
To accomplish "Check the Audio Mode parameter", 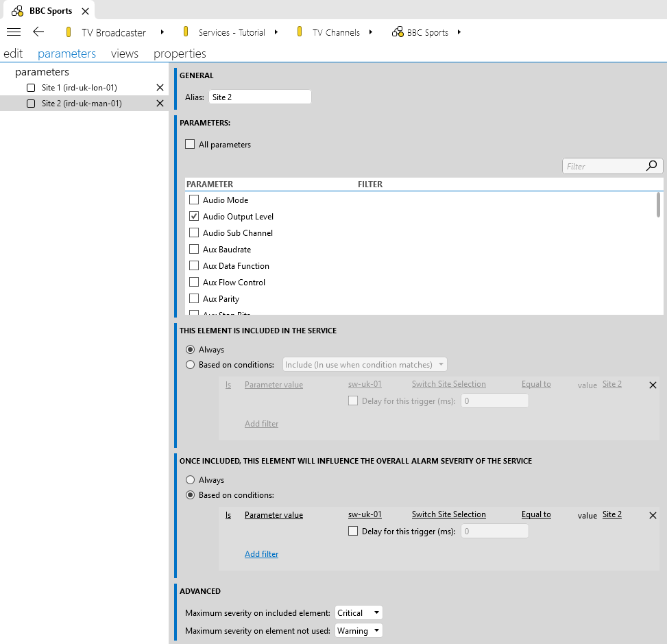I will (194, 200).
